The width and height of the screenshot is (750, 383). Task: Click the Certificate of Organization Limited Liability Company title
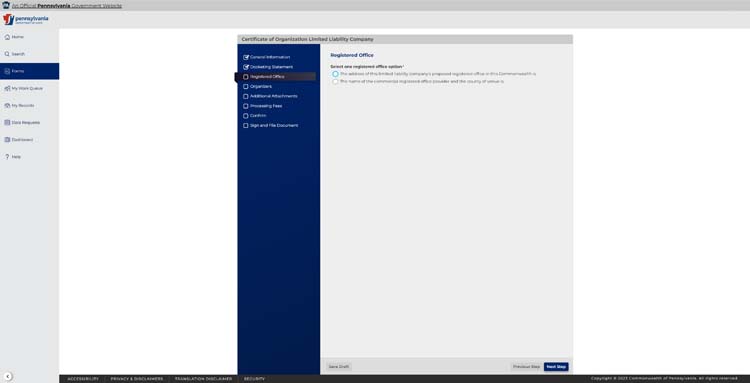click(x=308, y=39)
